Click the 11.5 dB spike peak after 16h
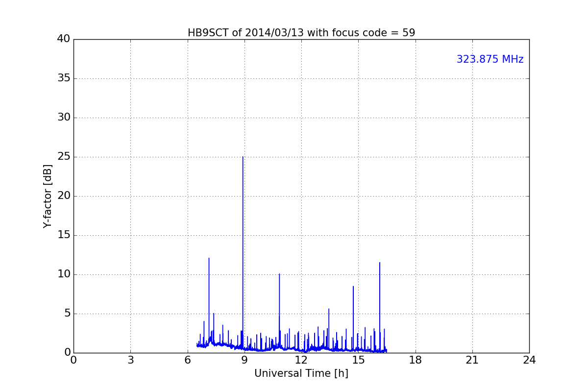 (379, 263)
